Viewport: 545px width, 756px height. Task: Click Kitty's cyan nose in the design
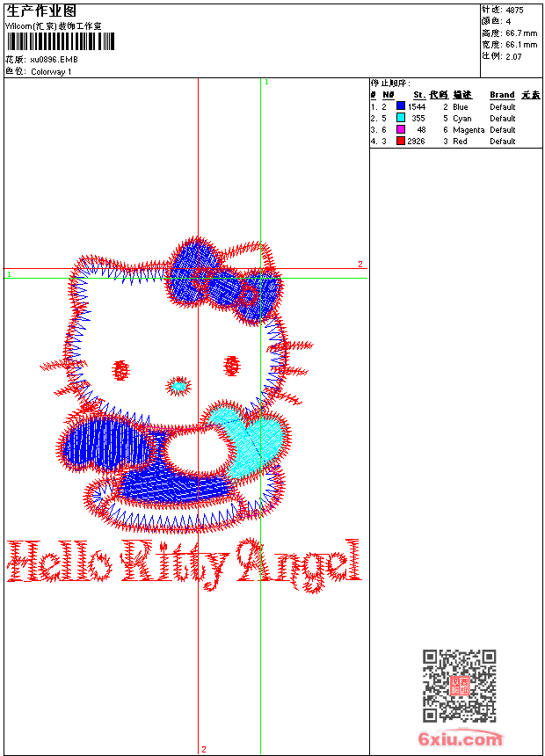pos(179,386)
